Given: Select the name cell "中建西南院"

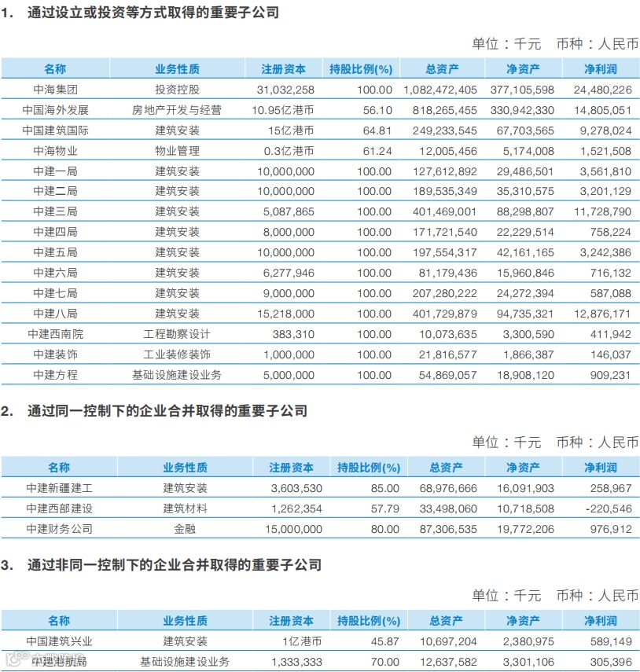Looking at the screenshot, I should point(56,334).
